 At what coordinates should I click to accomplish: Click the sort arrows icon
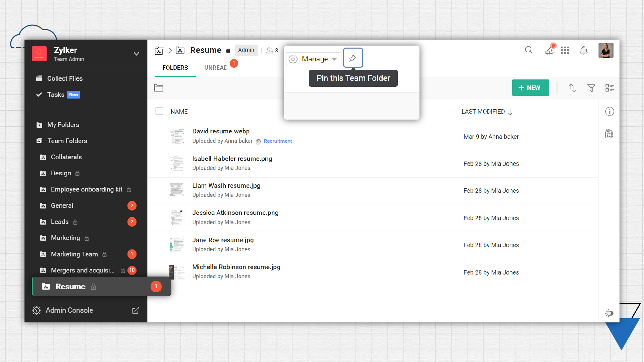572,88
